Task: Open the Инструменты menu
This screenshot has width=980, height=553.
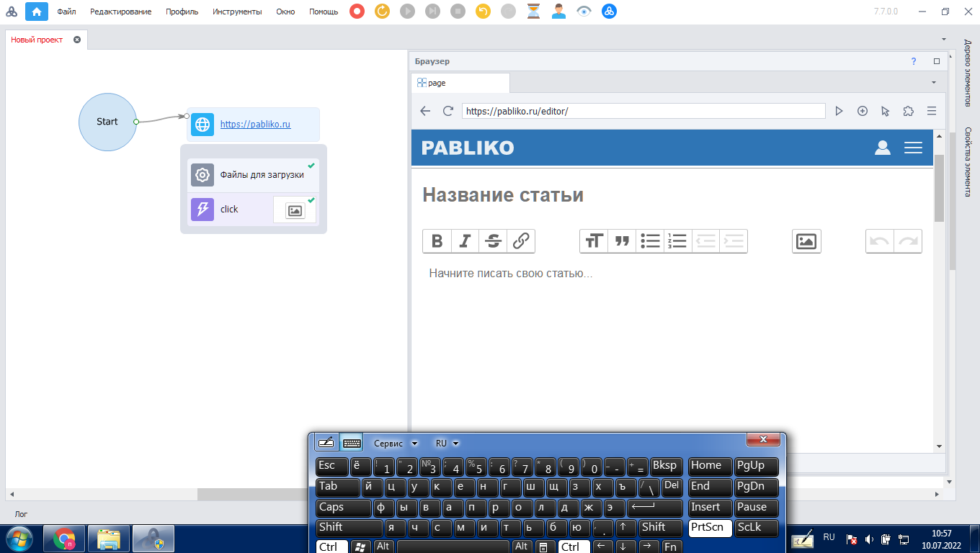Action: click(237, 12)
